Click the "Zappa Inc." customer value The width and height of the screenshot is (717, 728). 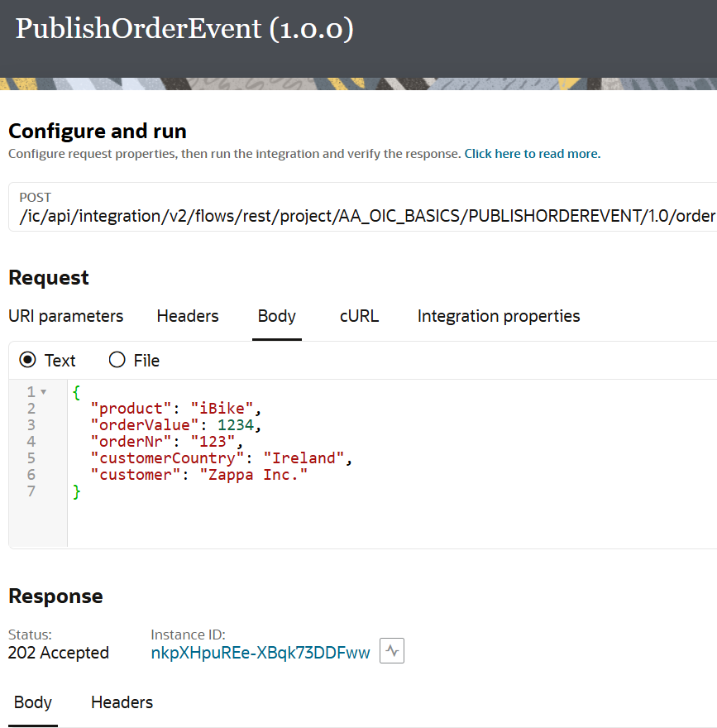[253, 475]
